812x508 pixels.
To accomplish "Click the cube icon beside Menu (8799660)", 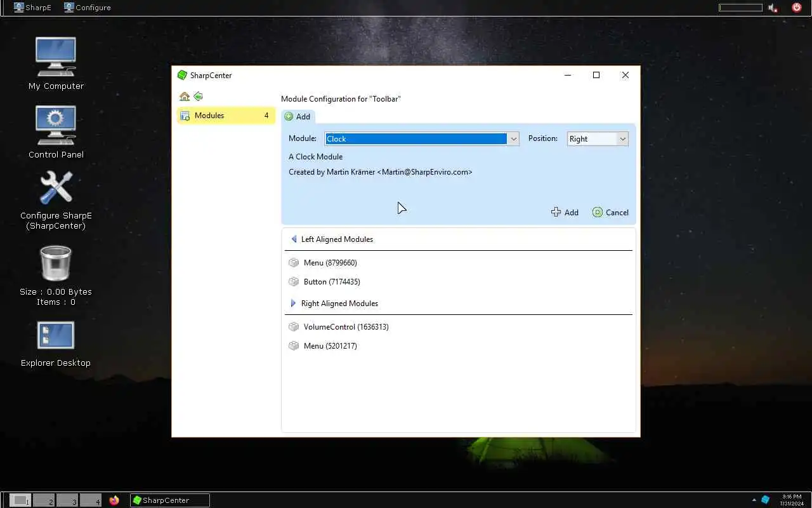I will (294, 263).
